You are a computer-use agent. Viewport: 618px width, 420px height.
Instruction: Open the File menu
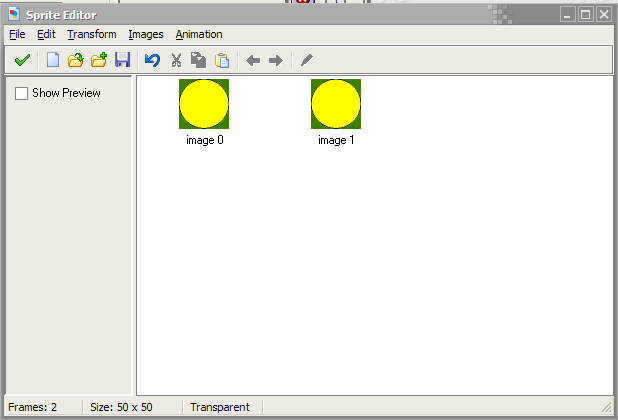click(17, 34)
